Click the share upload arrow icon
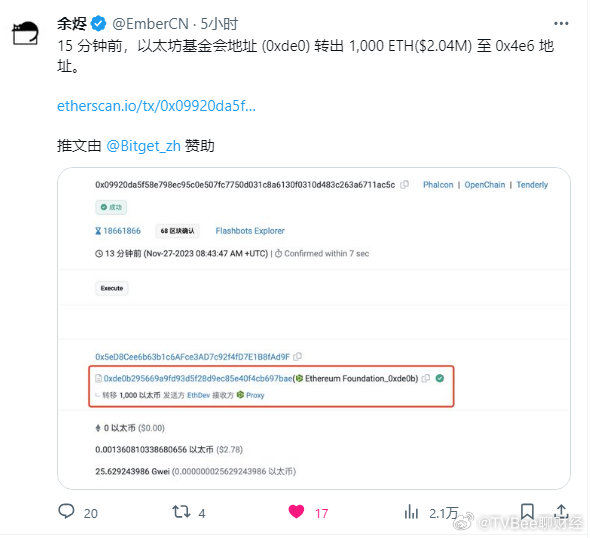The image size is (590, 538). point(561,512)
